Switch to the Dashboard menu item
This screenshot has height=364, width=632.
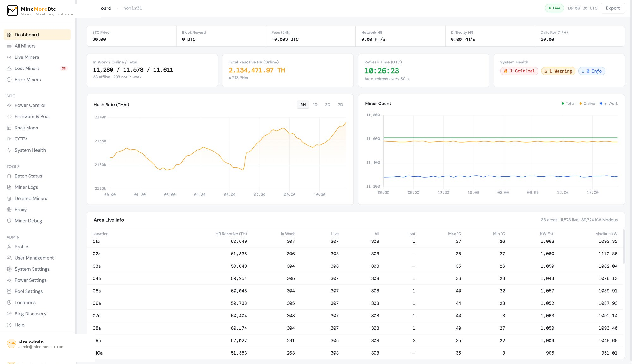coord(27,35)
